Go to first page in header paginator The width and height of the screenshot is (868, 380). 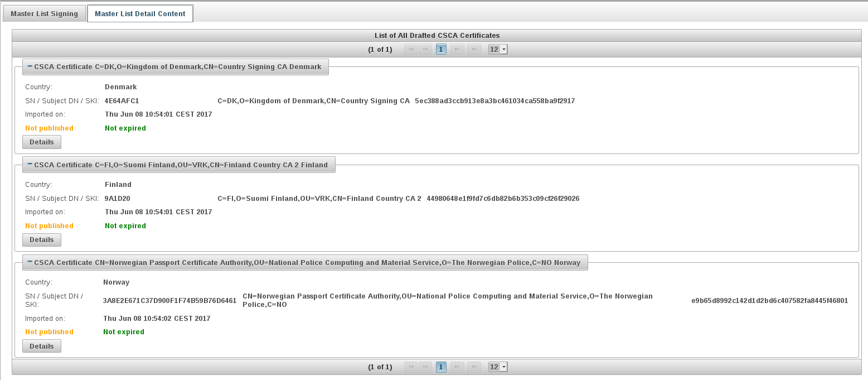[x=410, y=49]
